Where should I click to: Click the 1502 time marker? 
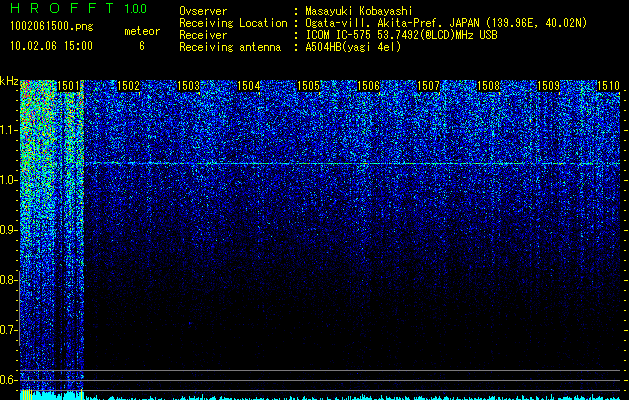tap(128, 86)
